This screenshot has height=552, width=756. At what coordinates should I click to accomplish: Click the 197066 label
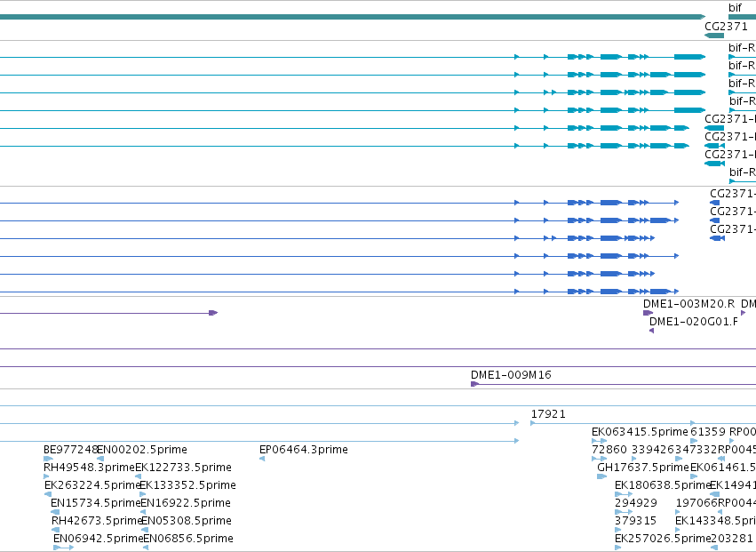pos(696,503)
